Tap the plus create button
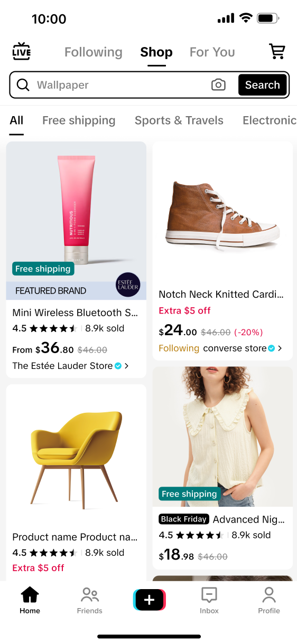297x644 pixels. pos(150,600)
